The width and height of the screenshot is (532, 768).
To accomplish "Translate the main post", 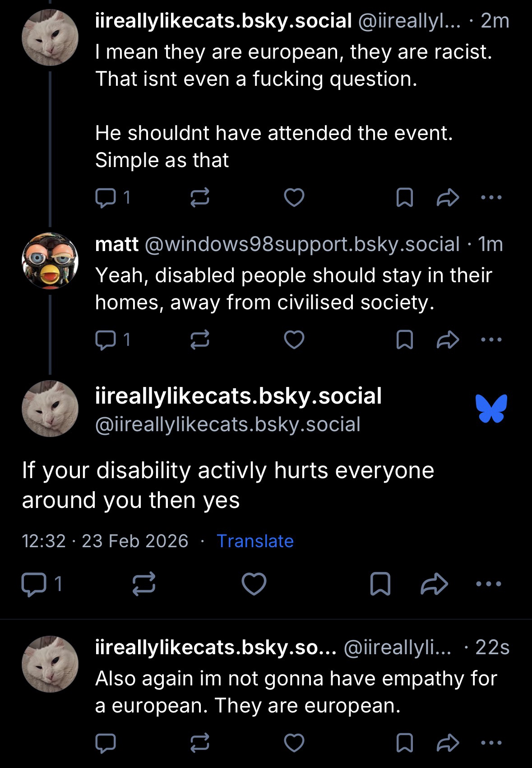I will point(255,541).
